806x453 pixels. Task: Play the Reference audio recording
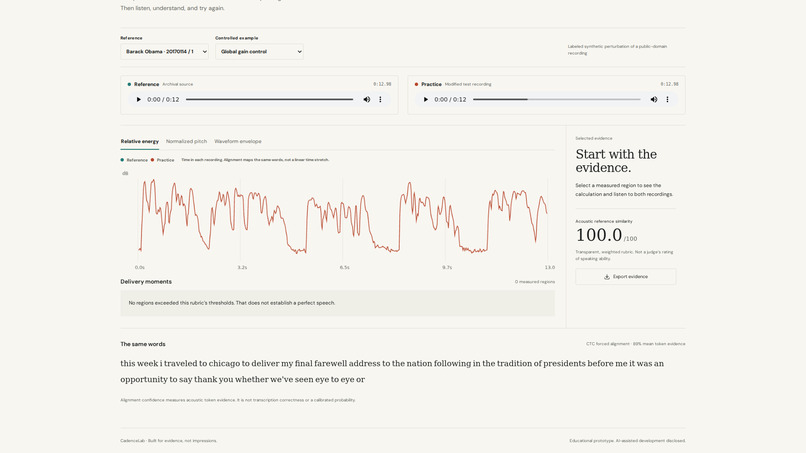138,100
